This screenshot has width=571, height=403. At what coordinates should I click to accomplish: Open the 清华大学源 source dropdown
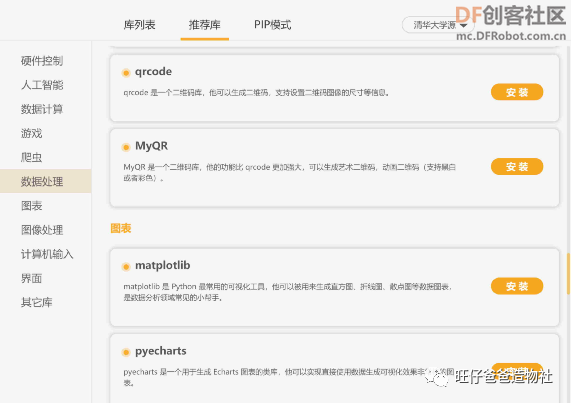click(x=438, y=25)
